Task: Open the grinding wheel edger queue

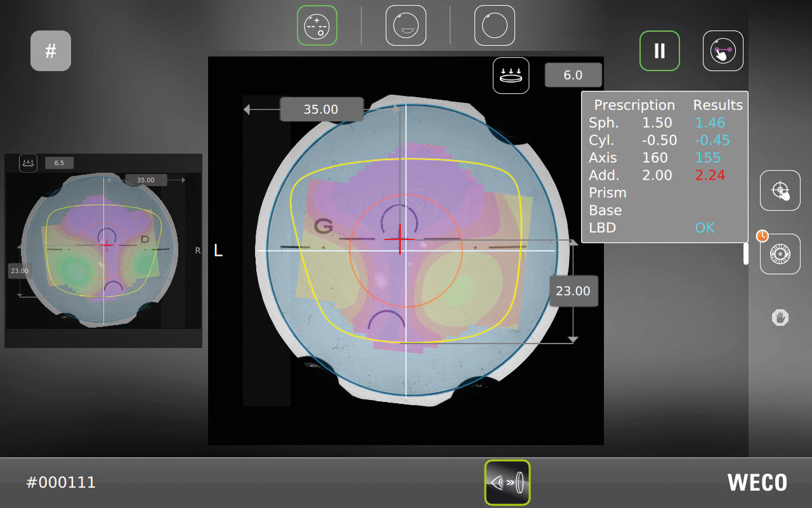Action: coord(780,254)
